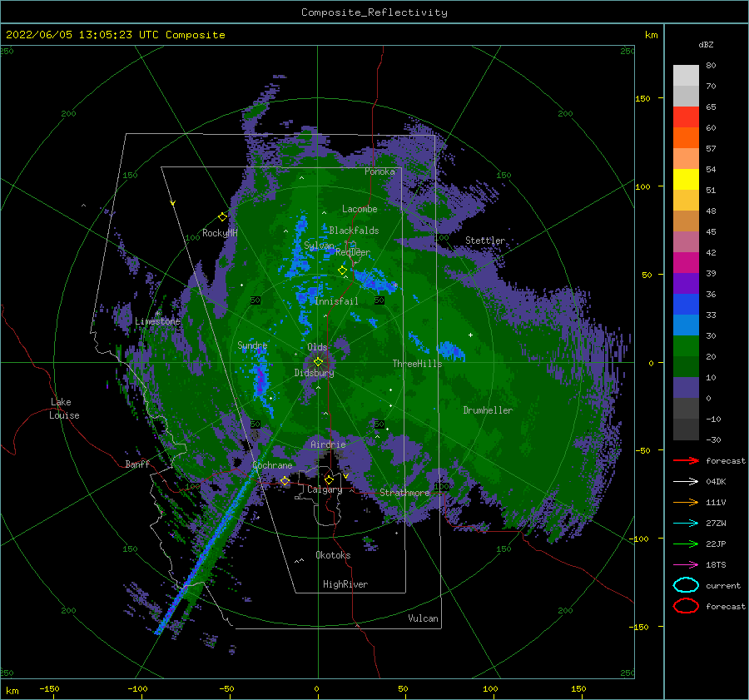Click the yellow diamond marker near RockyMH
Screen dimensions: 749x700
222,217
